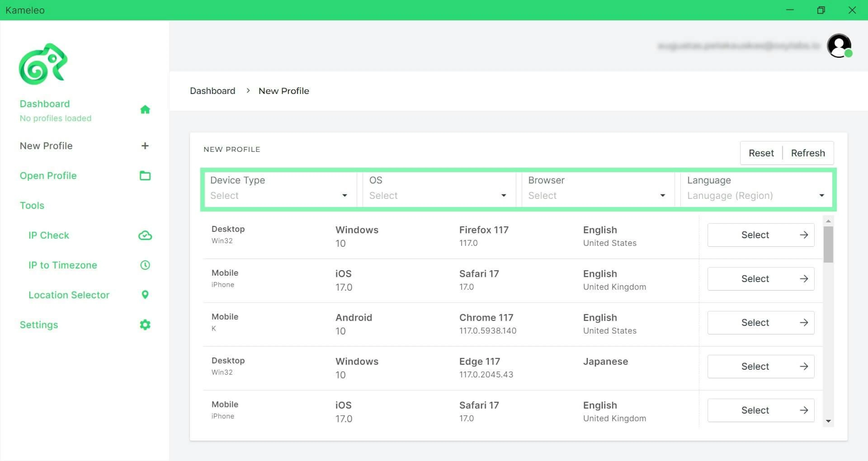Click arrow icon on Firefox 117 row
This screenshot has height=461, width=868.
click(x=804, y=235)
